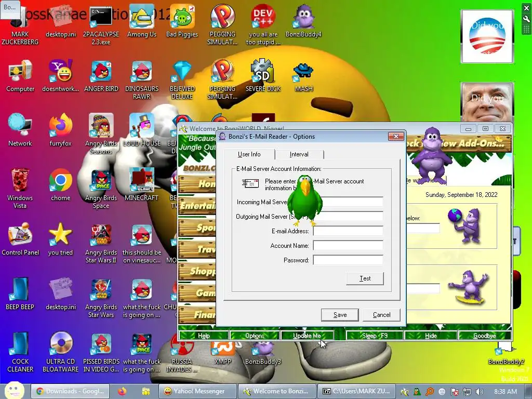Switch to Yahoo! Messenger taskbar button

[x=198, y=391]
